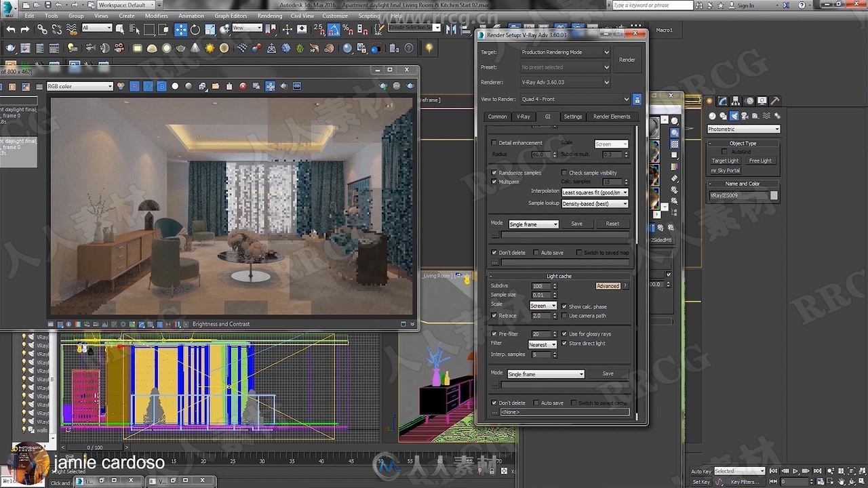This screenshot has width=868, height=488.
Task: Toggle the red channel in frame buffer
Action: pos(134,86)
